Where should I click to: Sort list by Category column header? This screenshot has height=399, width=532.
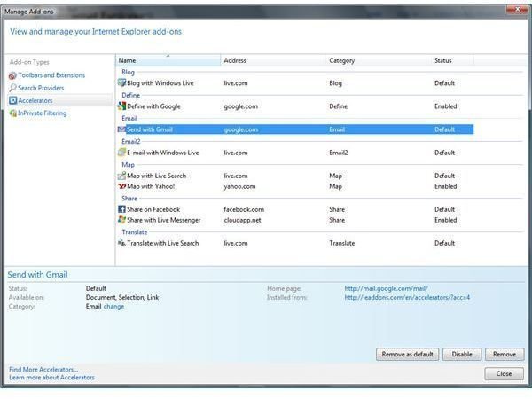(x=379, y=60)
